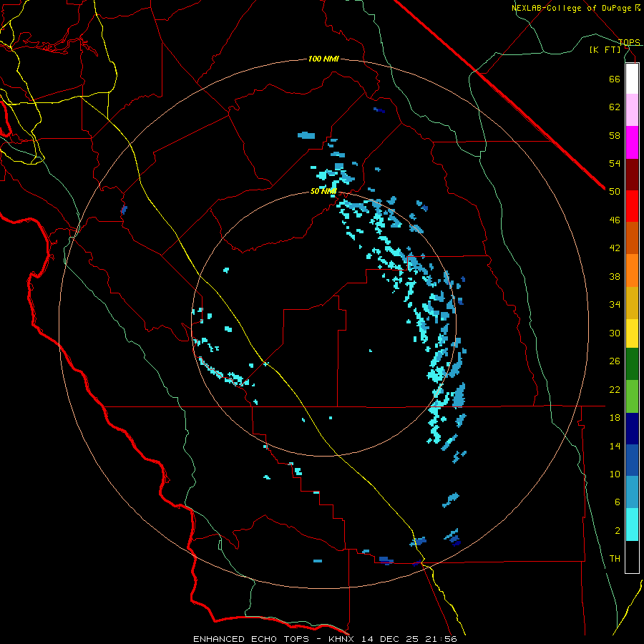Click the legend value '18'
Image resolution: width=644 pixels, height=644 pixels.
615,417
